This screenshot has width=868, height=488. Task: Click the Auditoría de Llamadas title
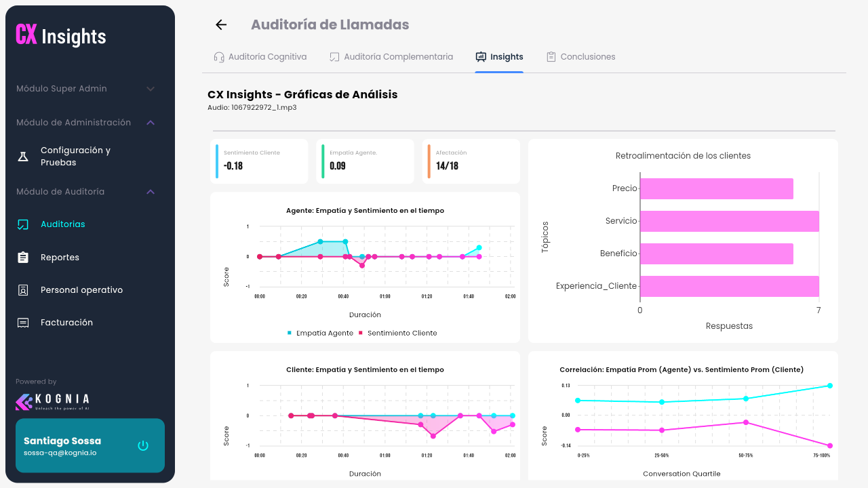[330, 25]
